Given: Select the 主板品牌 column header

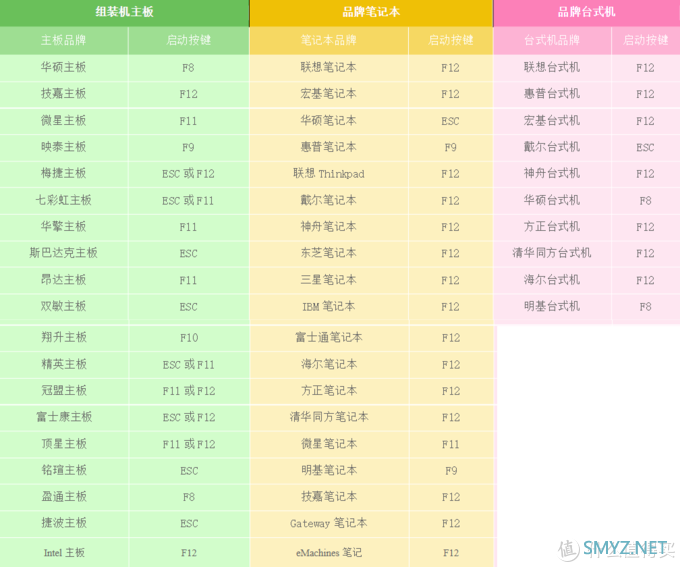Looking at the screenshot, I should pyautogui.click(x=63, y=40).
